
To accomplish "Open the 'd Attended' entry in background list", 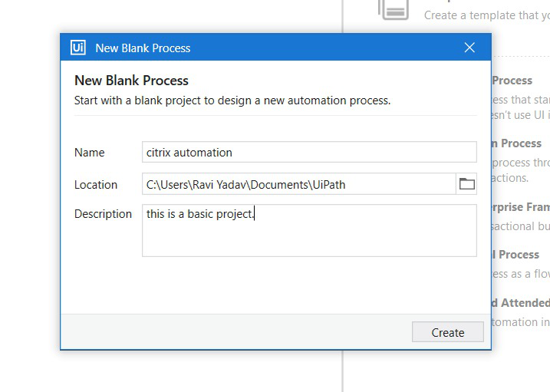I will tap(521, 303).
